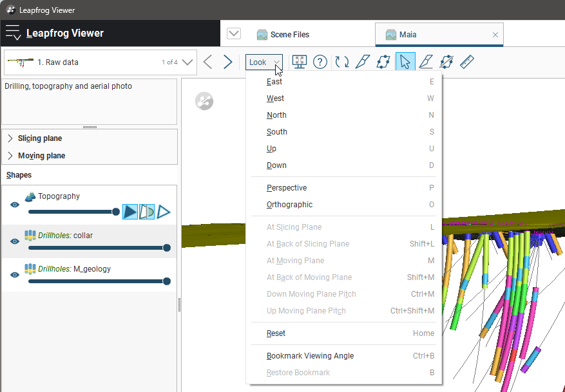Click the scene thumbnail next to Raw data

coord(21,62)
